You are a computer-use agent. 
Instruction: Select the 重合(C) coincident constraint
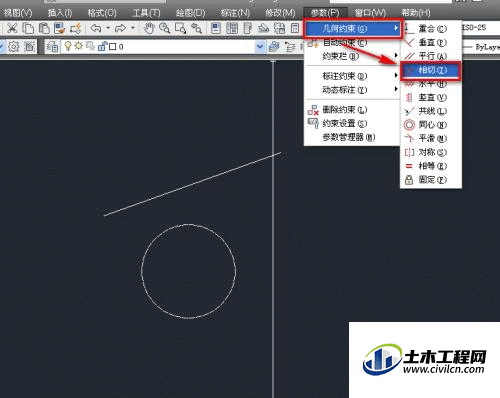(431, 29)
